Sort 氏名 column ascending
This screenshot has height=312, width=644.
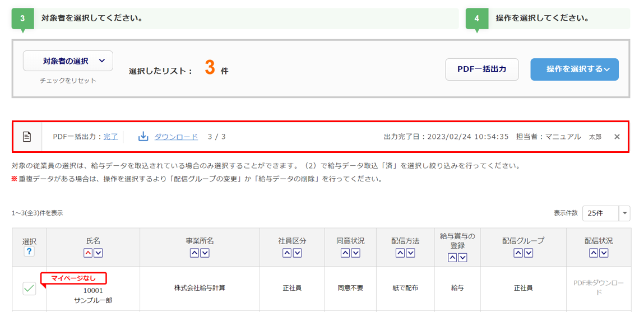(x=88, y=253)
